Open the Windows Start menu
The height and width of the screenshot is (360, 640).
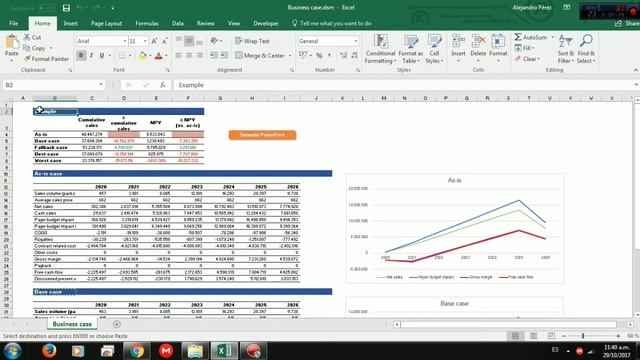pyautogui.click(x=13, y=351)
